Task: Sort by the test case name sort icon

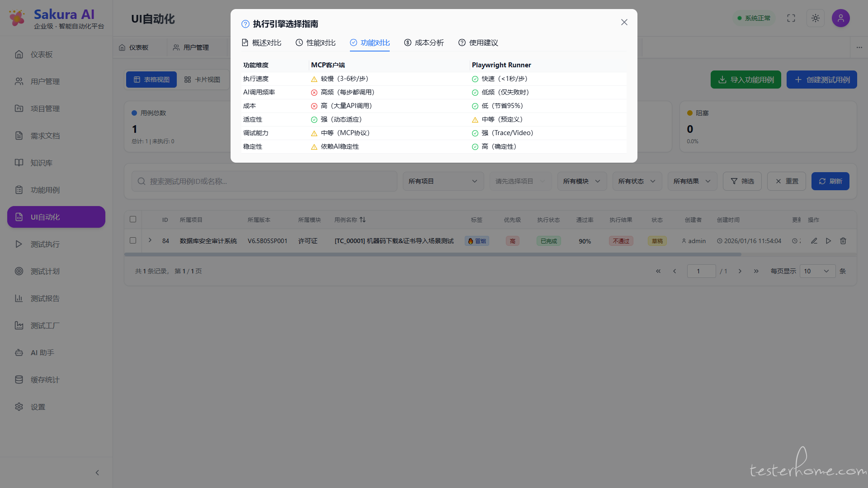Action: click(x=363, y=220)
